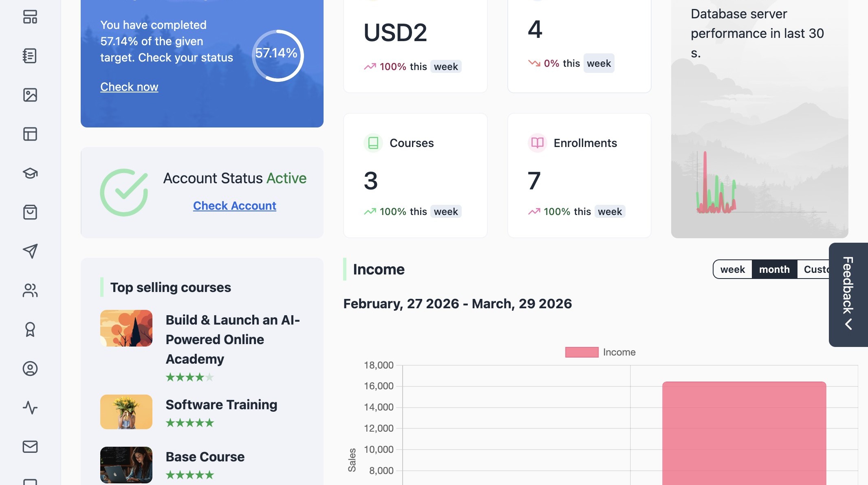Image resolution: width=868 pixels, height=485 pixels.
Task: Click the green book icon beside Courses
Action: [373, 143]
